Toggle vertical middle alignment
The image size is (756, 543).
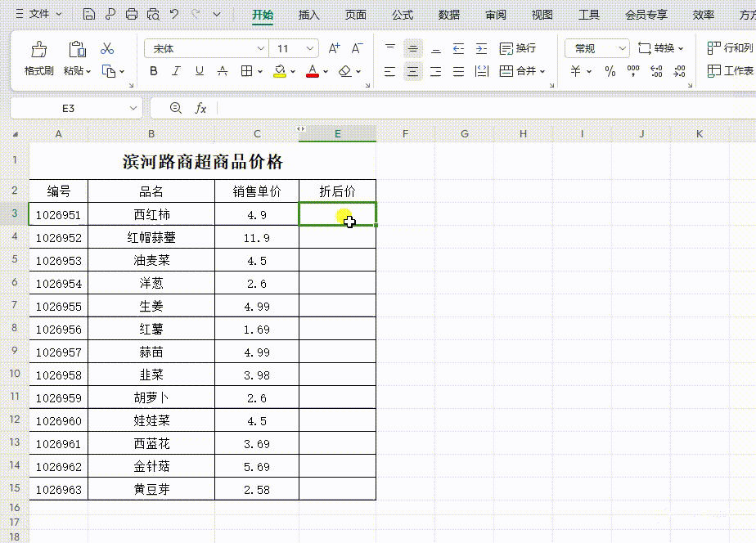point(412,48)
